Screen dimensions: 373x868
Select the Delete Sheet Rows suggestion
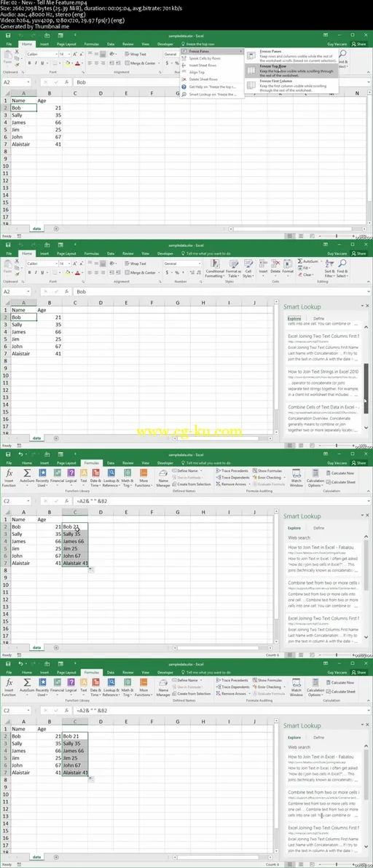[212, 79]
